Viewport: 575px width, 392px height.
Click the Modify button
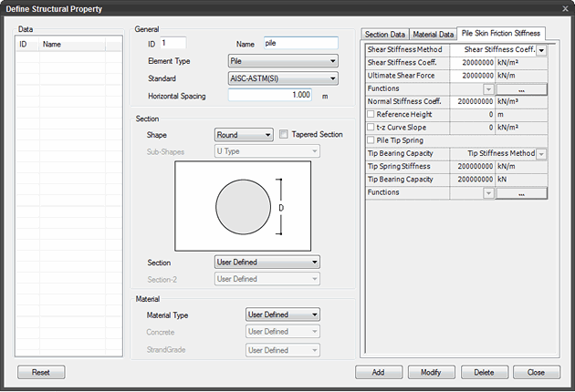pyautogui.click(x=431, y=372)
